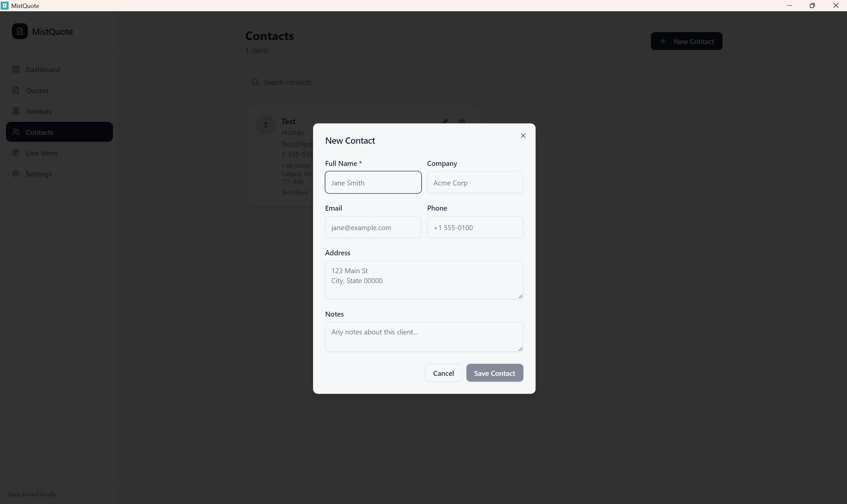Go to Line Items page
Viewport: 847px width, 504px height.
42,153
